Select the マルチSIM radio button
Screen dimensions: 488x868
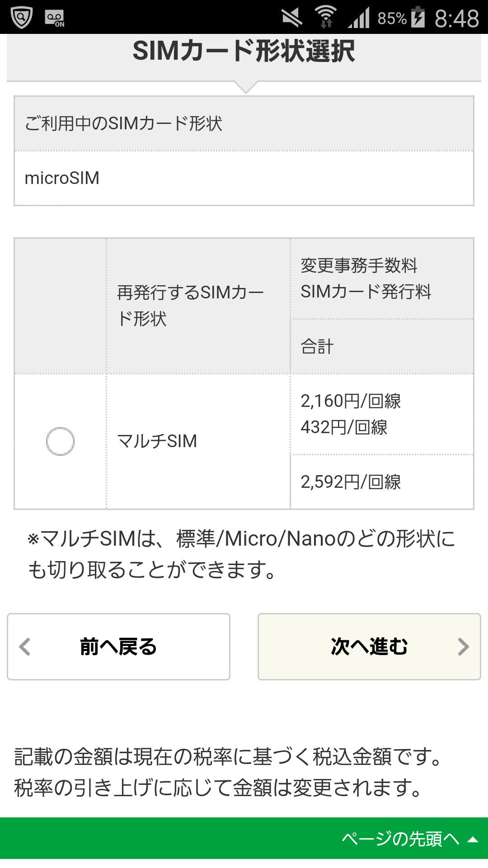point(60,441)
